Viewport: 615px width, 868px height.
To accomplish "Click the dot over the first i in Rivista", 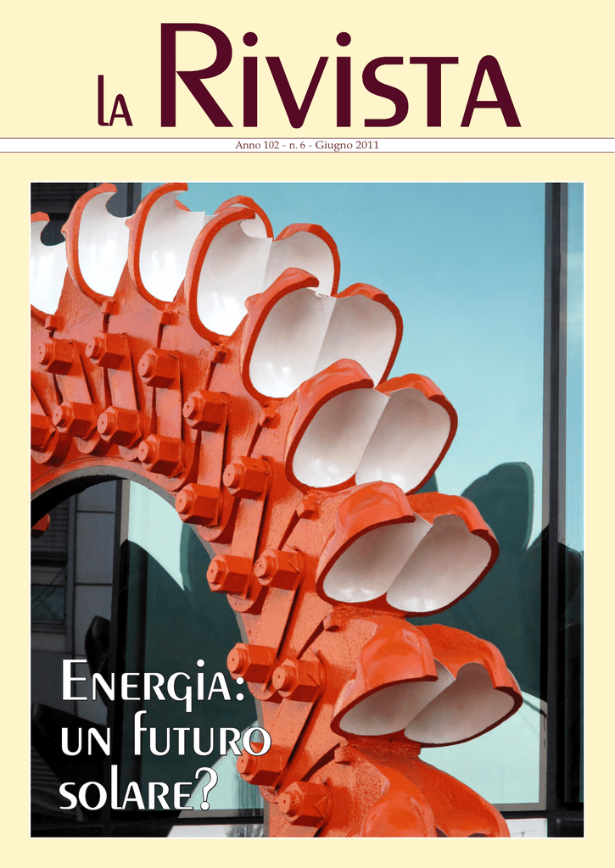I will (x=249, y=39).
